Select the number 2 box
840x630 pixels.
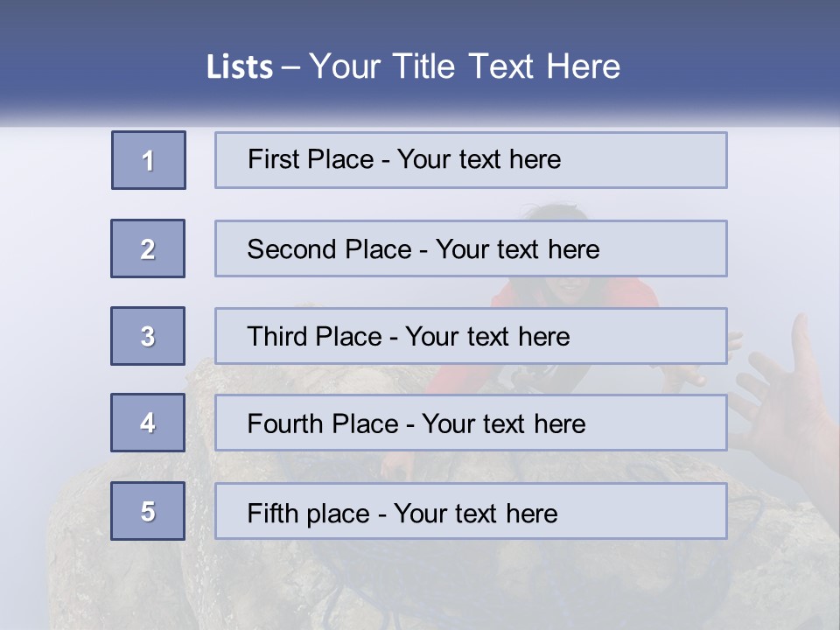148,248
